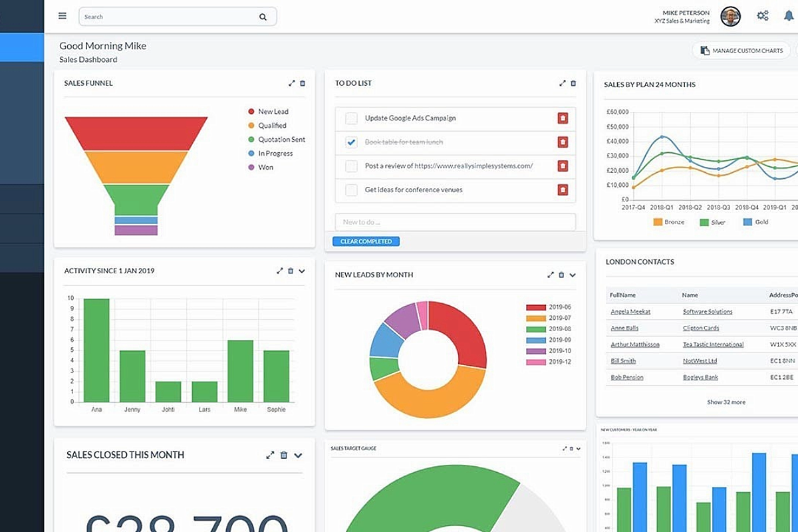Toggle the Won legend item
Screen dimensions: 798x532
tap(261, 168)
